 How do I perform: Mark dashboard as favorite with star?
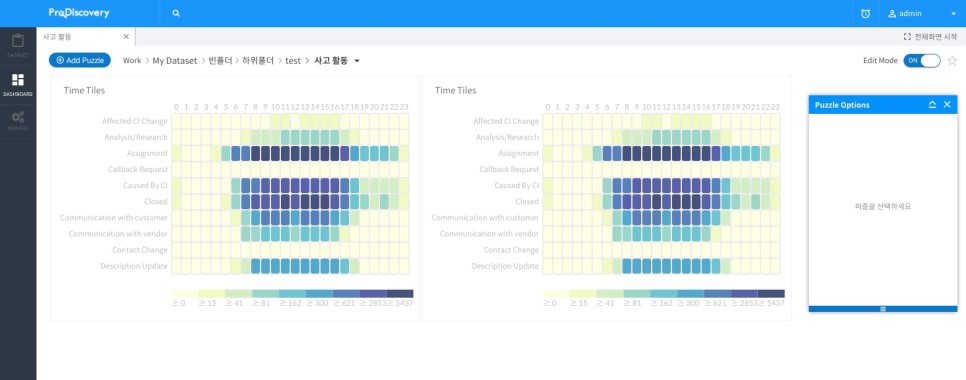pyautogui.click(x=952, y=61)
